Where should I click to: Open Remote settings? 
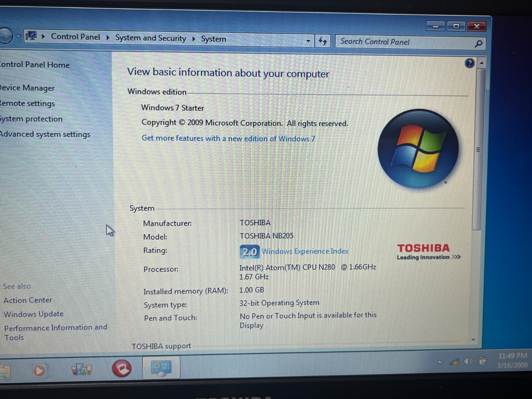pyautogui.click(x=27, y=103)
